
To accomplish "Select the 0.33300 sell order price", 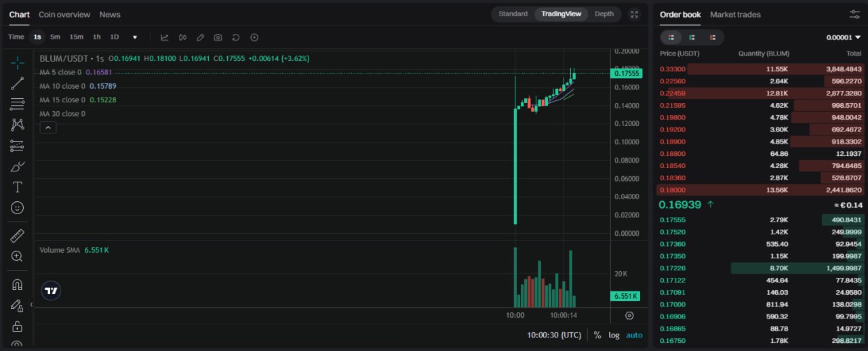I will 673,69.
